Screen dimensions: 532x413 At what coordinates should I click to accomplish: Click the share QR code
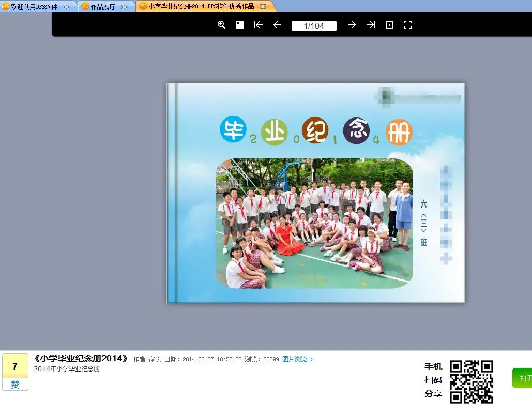(472, 381)
